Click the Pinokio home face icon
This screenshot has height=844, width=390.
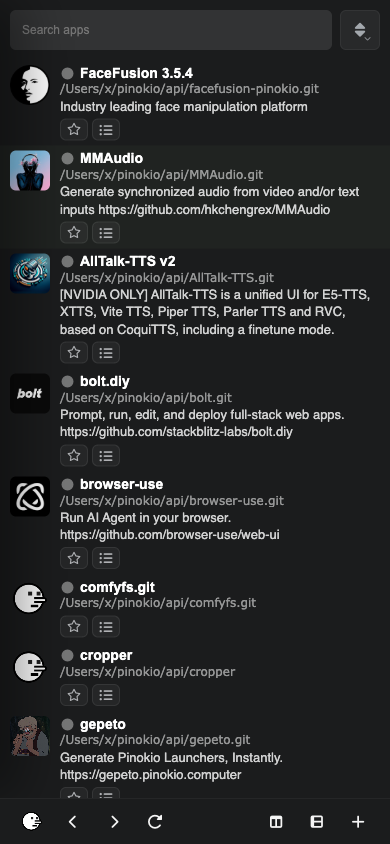(x=31, y=821)
